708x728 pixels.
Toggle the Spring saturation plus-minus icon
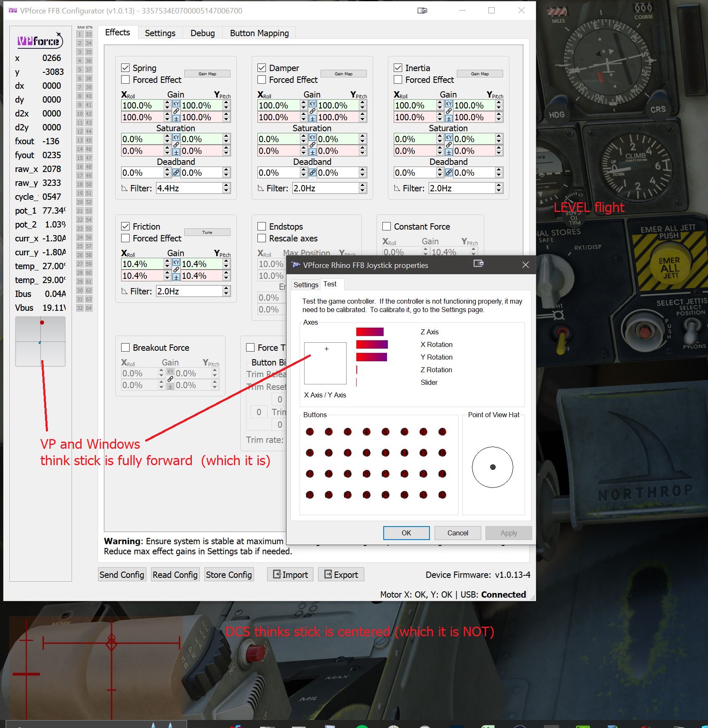coord(176,152)
